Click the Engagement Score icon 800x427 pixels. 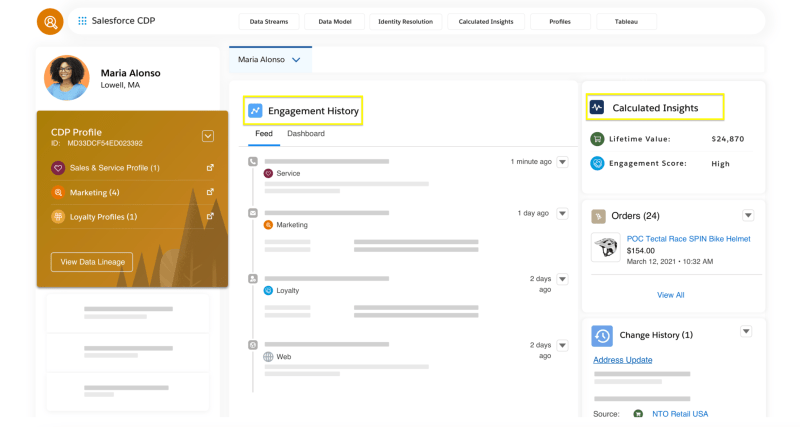pos(597,163)
